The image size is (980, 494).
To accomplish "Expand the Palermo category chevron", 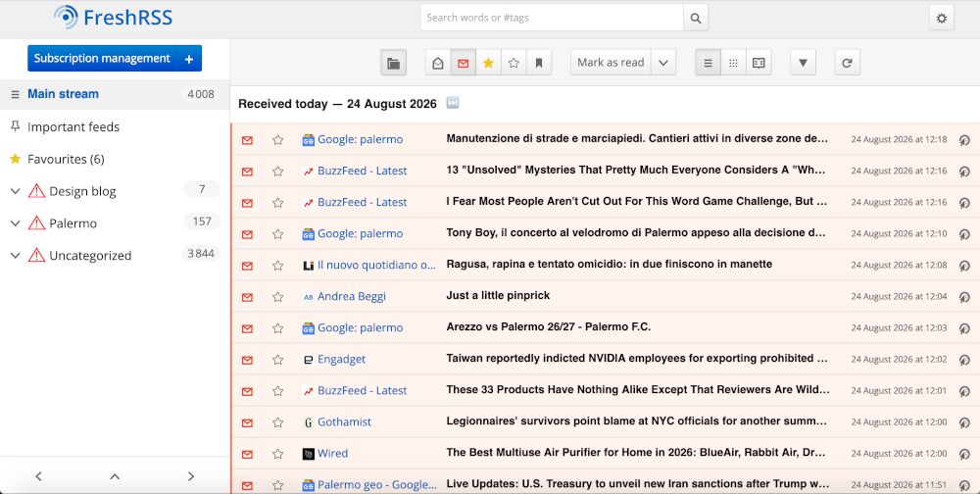I will (16, 223).
